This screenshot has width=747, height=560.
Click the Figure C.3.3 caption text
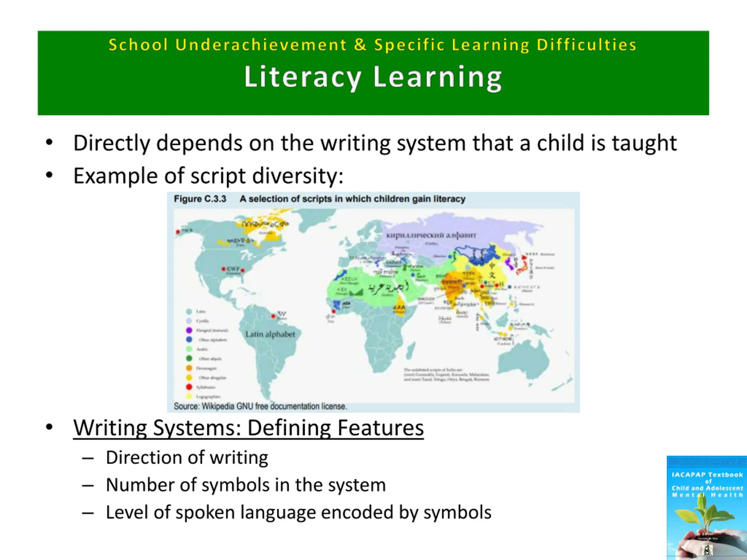point(320,199)
